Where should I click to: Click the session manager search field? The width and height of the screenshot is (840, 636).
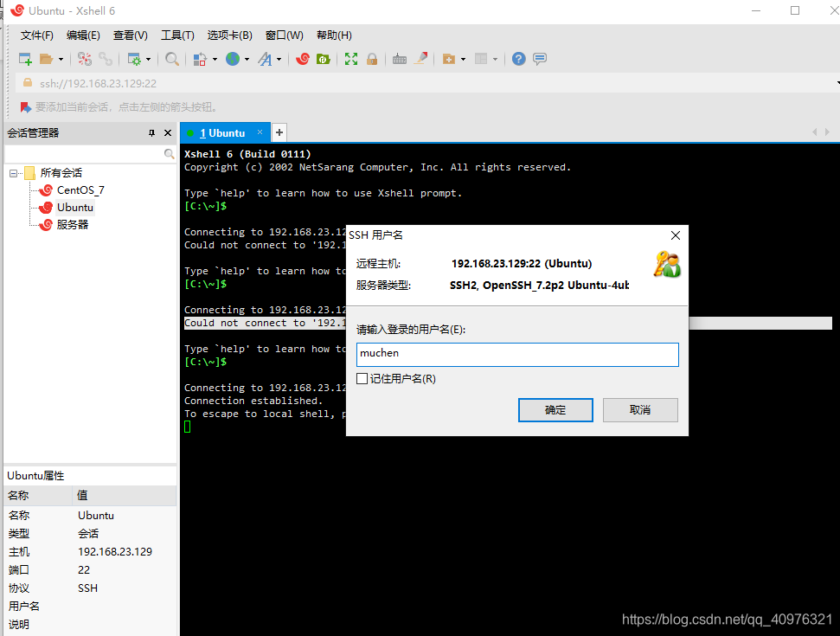pyautogui.click(x=85, y=154)
